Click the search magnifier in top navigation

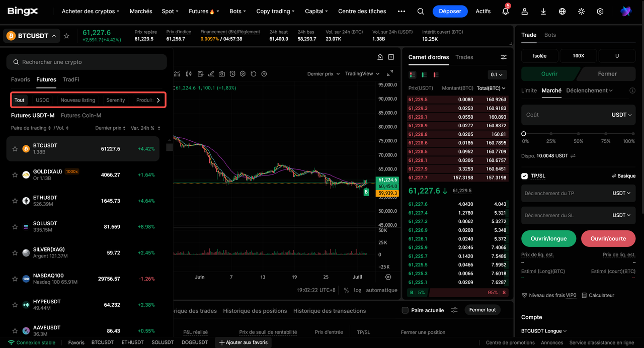(421, 11)
